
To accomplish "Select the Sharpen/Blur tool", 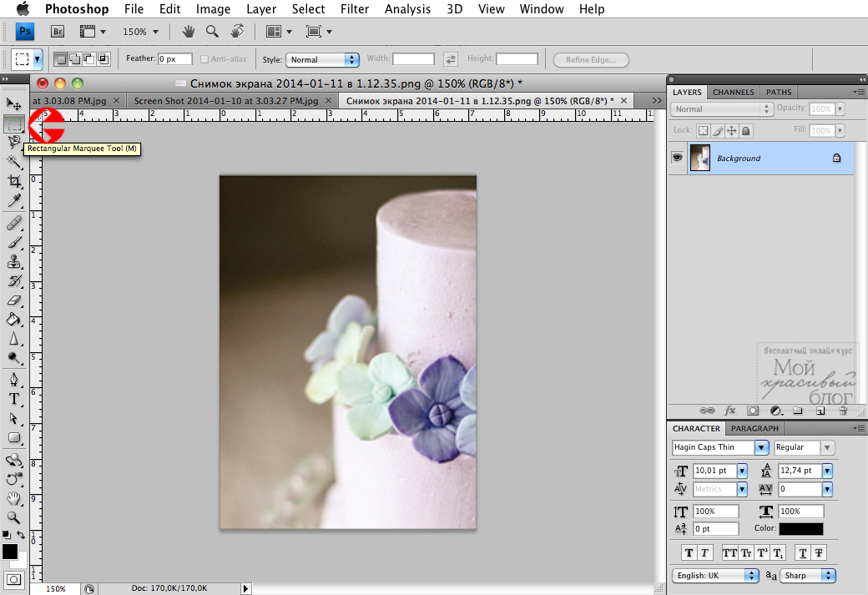I will [x=14, y=339].
